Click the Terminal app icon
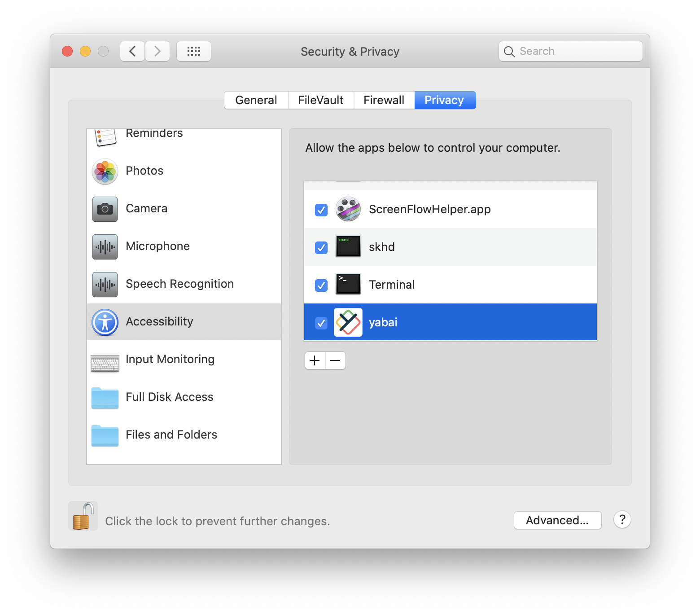Image resolution: width=700 pixels, height=615 pixels. click(x=348, y=284)
